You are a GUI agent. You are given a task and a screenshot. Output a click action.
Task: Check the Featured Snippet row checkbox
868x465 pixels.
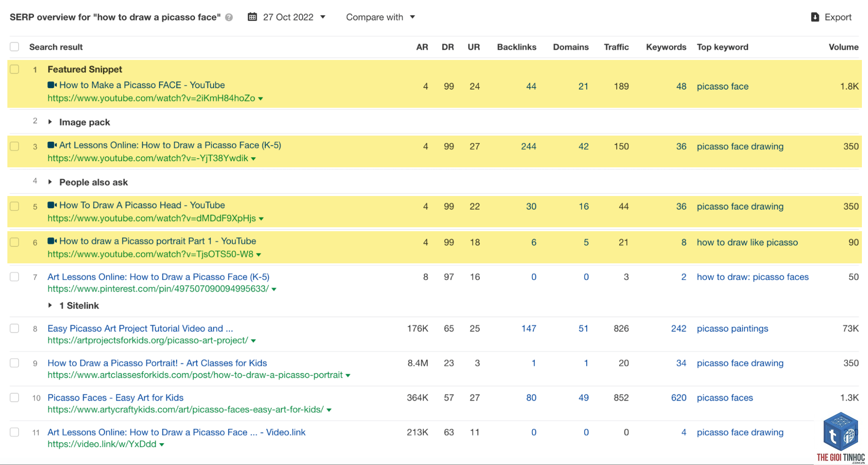14,69
